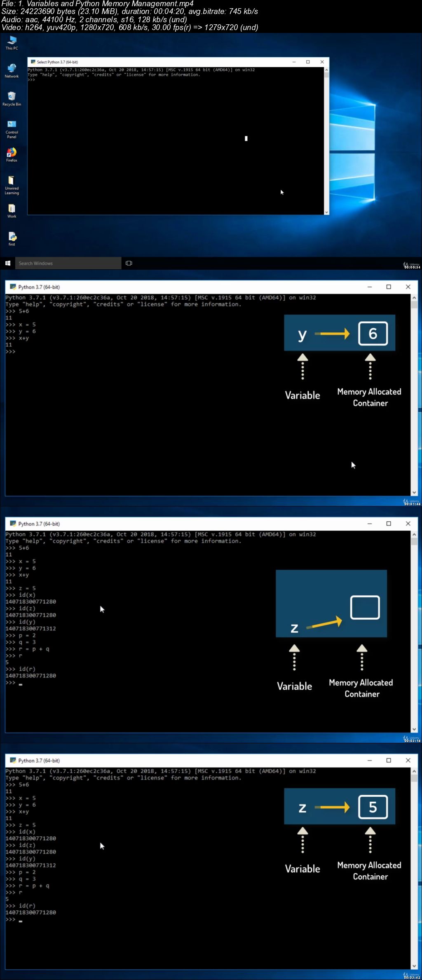Image resolution: width=422 pixels, height=980 pixels.
Task: Open the Work folder on the desktop
Action: pos(12,211)
